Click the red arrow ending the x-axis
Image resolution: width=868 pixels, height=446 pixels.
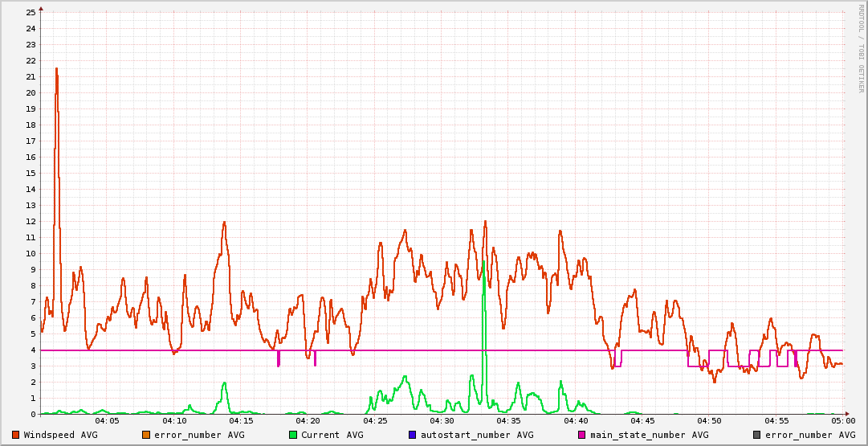847,415
